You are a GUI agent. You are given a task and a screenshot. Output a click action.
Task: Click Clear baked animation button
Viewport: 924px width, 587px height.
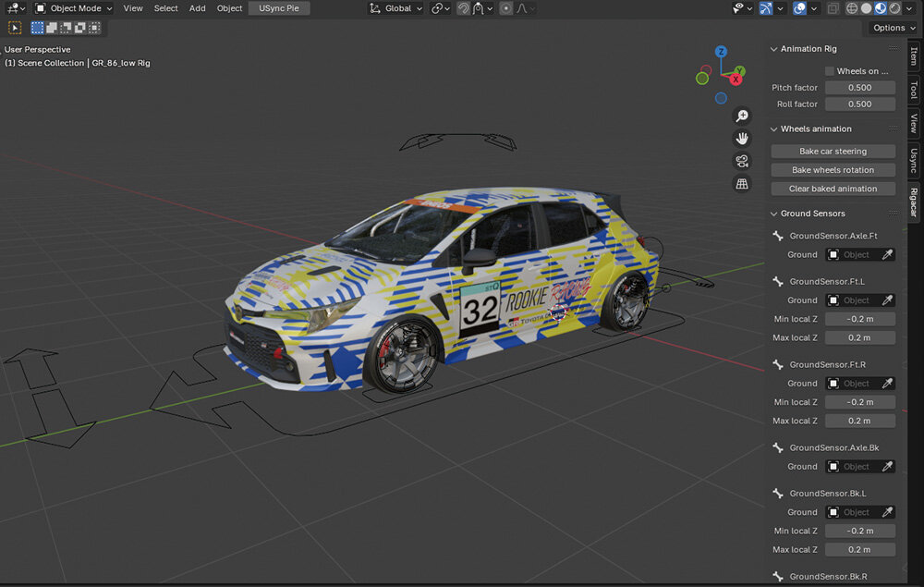point(833,189)
